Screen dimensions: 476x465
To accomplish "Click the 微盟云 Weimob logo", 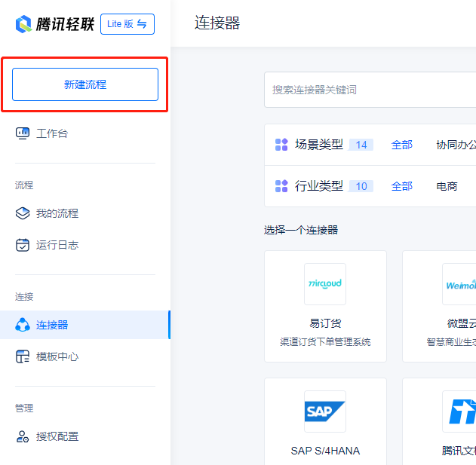I will (x=459, y=284).
